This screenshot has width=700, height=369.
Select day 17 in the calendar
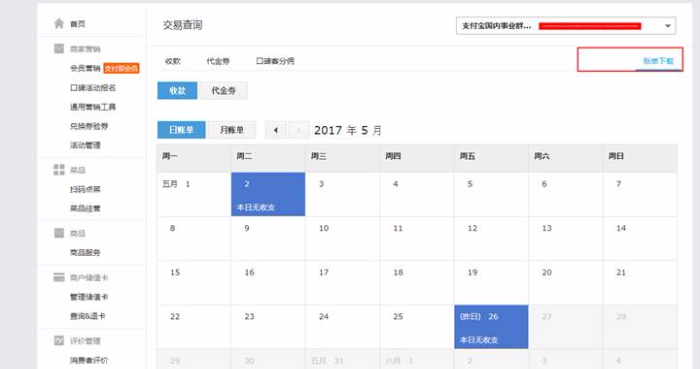[342, 282]
